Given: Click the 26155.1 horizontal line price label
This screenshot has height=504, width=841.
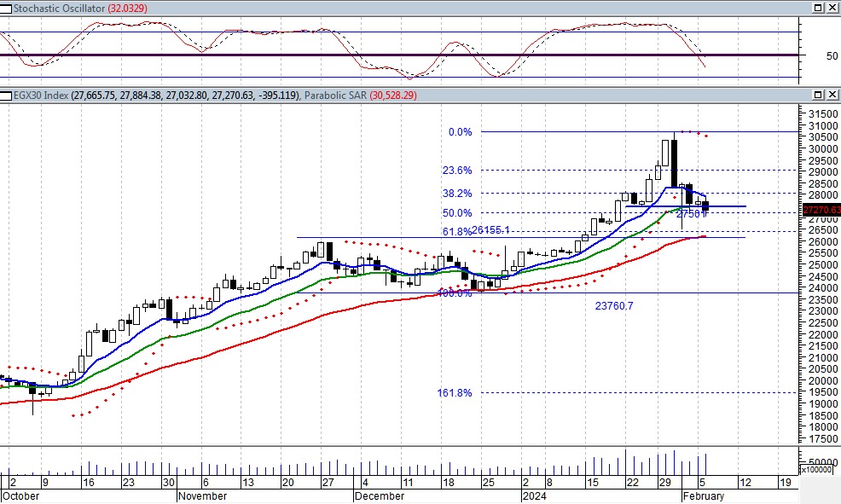Looking at the screenshot, I should point(491,230).
